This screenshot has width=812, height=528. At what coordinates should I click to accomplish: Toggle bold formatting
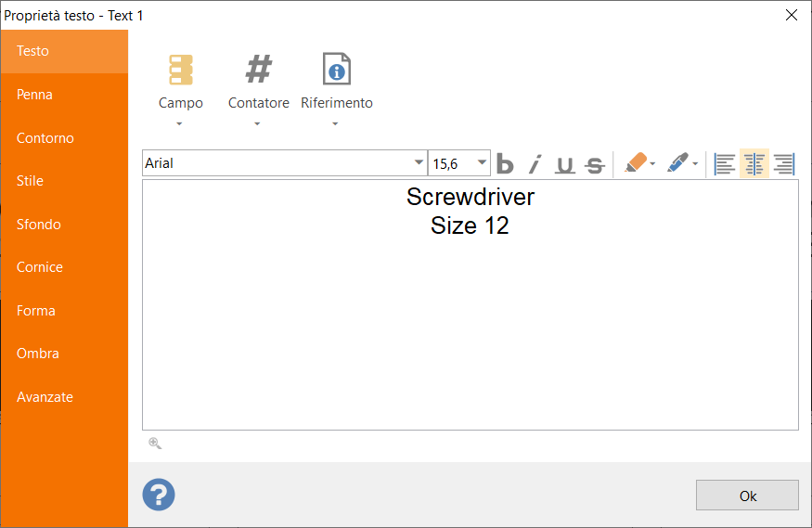coord(505,164)
